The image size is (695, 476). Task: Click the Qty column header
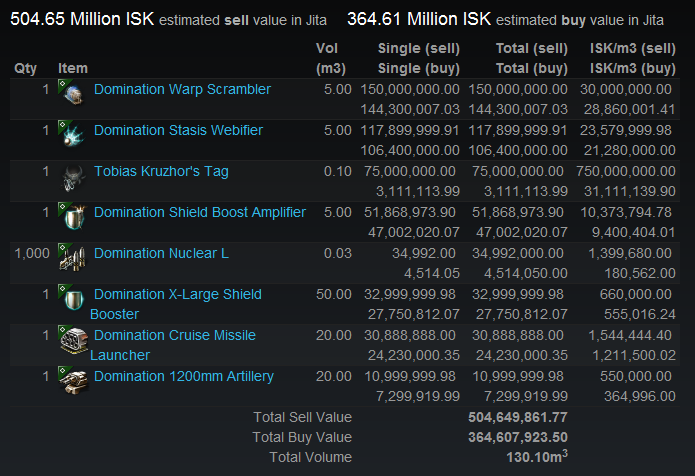coord(25,69)
